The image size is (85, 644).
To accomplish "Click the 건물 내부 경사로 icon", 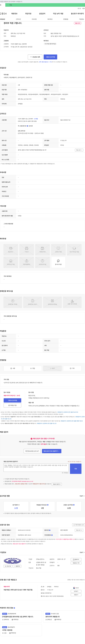I will coord(72,302).
